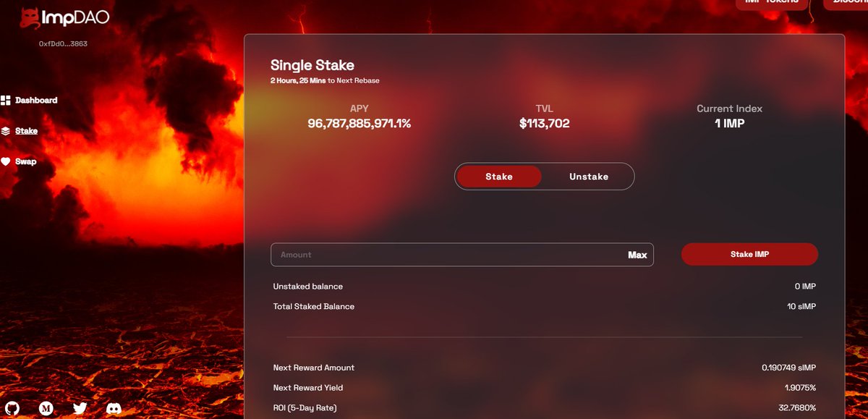The width and height of the screenshot is (868, 419).
Task: Go to the Dashboard menu item
Action: point(36,101)
